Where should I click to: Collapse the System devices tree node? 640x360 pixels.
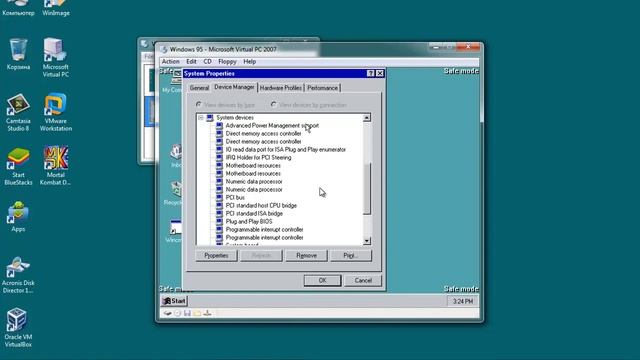[200, 118]
